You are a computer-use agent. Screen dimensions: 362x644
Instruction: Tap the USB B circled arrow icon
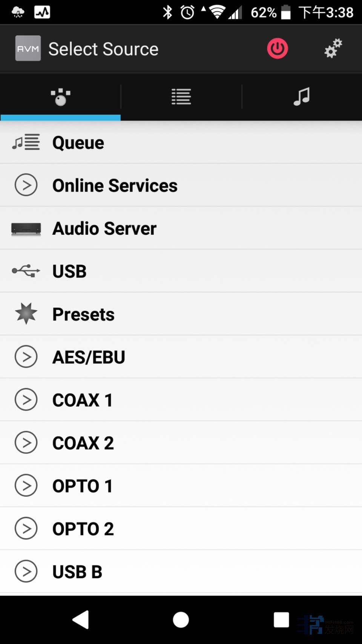pos(26,572)
